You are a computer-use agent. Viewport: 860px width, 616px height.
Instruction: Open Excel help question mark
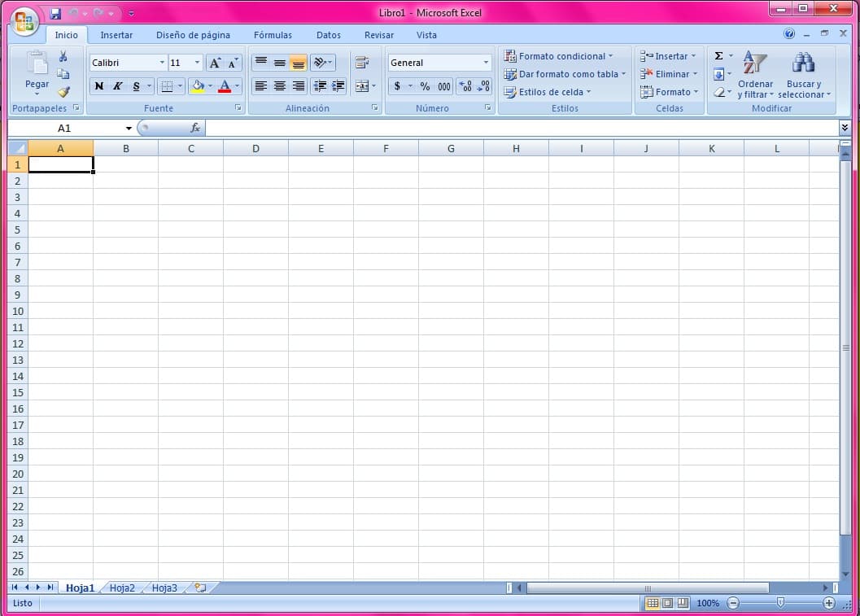(x=789, y=34)
